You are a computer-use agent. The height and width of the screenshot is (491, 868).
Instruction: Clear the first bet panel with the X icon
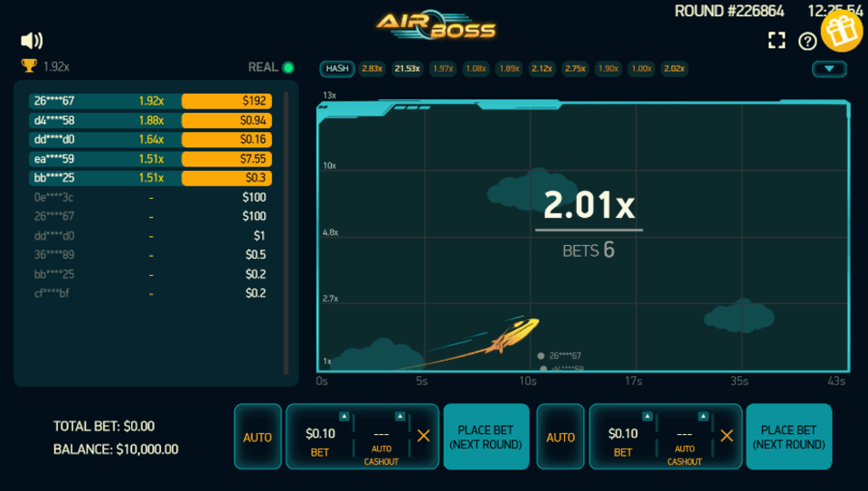[x=423, y=436]
